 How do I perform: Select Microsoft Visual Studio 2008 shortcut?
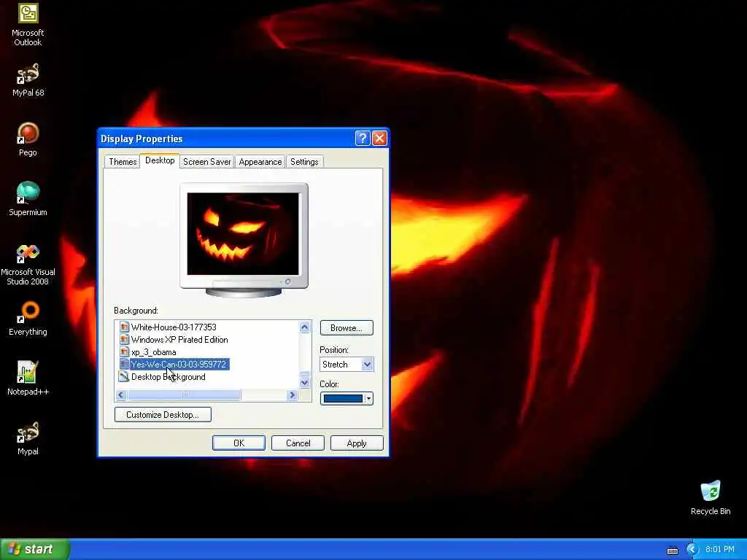pos(28,264)
